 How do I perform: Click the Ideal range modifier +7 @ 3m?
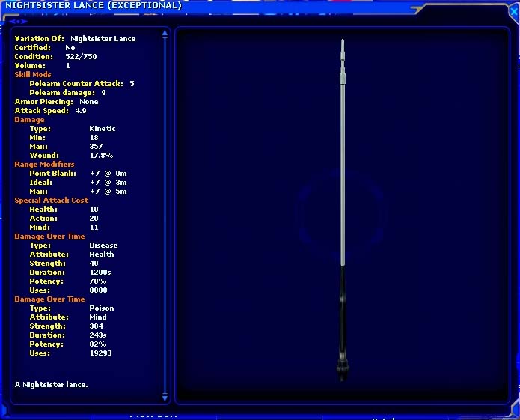point(108,182)
